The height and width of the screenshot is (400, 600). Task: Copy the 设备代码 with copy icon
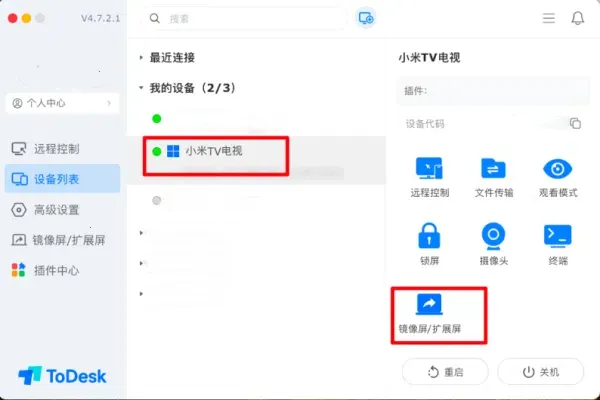pyautogui.click(x=575, y=123)
